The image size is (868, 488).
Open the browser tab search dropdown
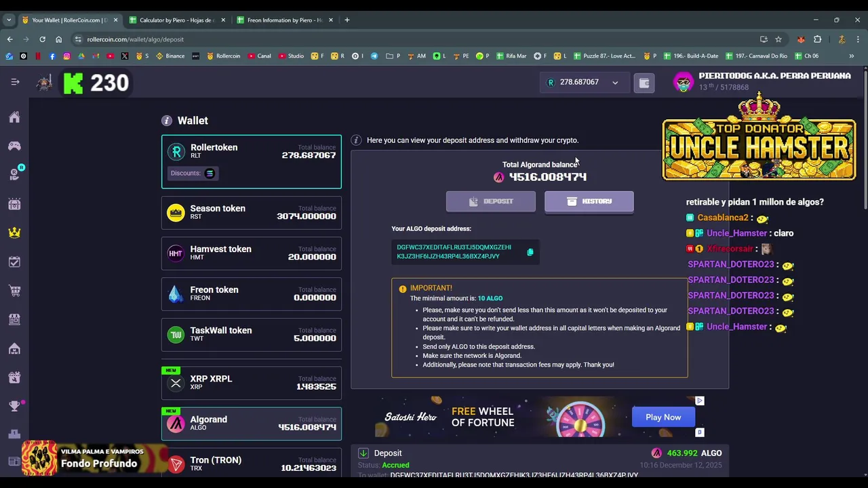click(x=9, y=20)
